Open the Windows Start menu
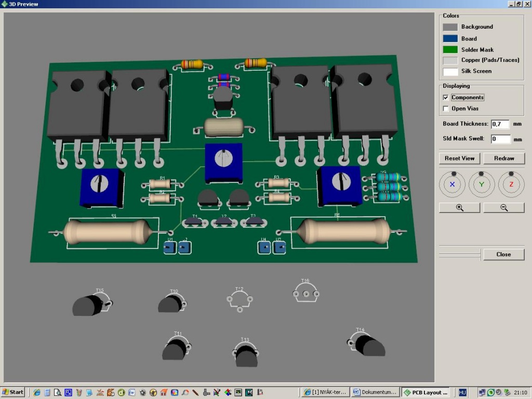This screenshot has width=532, height=399. click(12, 392)
